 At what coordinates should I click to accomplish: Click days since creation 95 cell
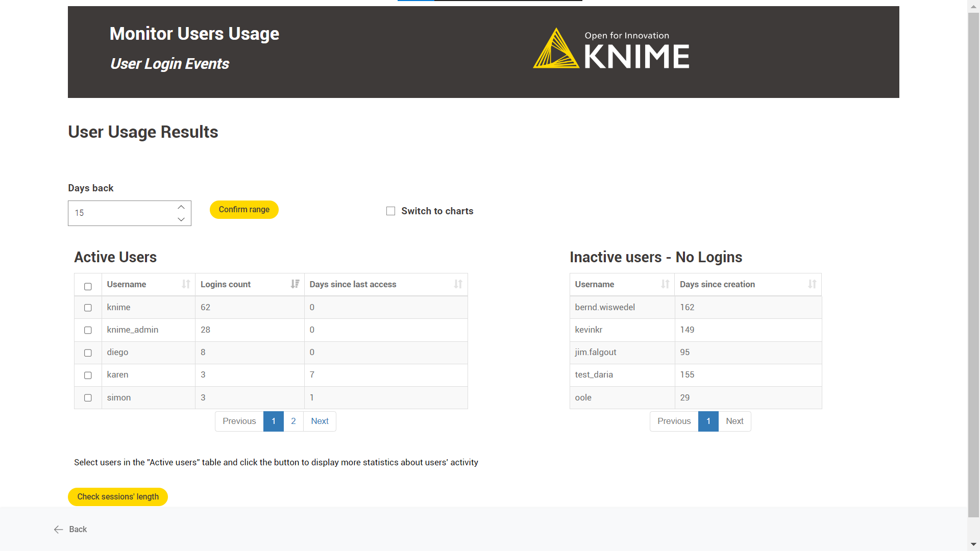748,353
